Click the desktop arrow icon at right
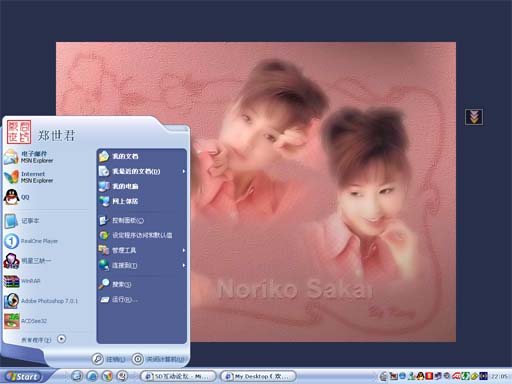The image size is (512, 384). [474, 117]
